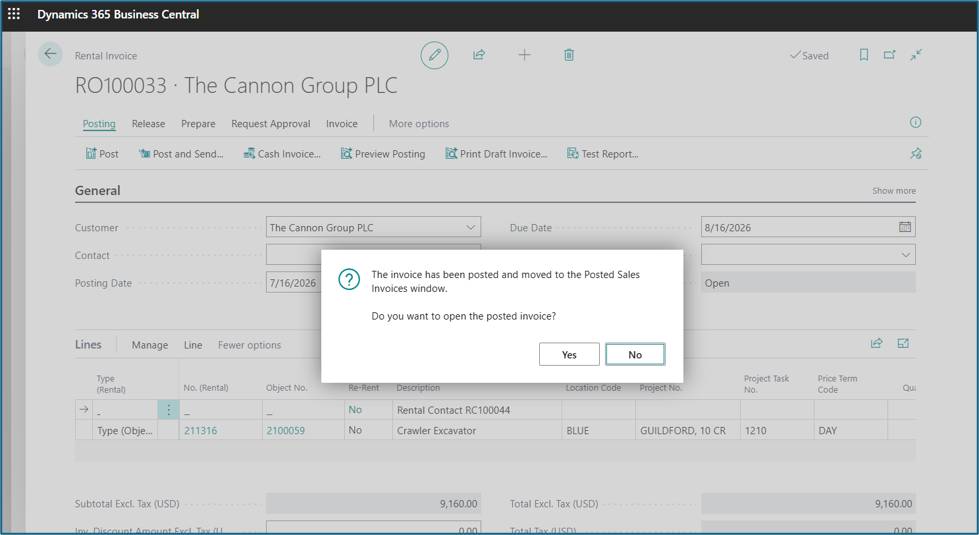The width and height of the screenshot is (979, 535).
Task: Click Cash Invoice action
Action: [282, 154]
